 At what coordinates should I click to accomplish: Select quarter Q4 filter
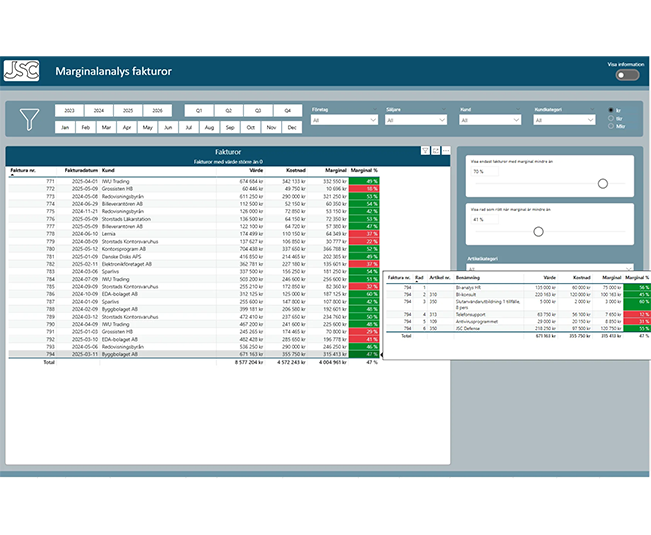tap(287, 110)
